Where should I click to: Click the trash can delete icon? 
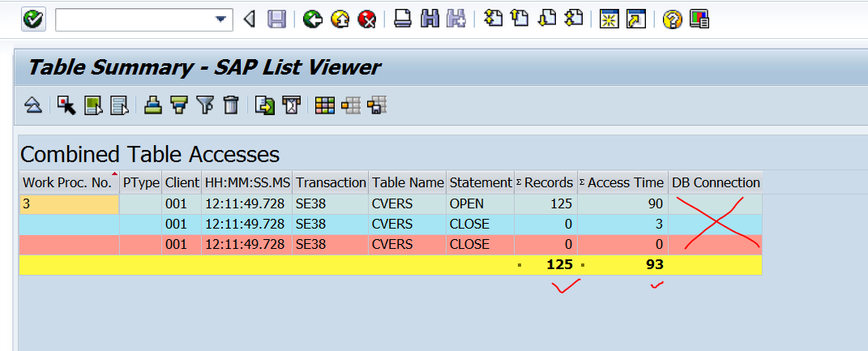[x=231, y=105]
